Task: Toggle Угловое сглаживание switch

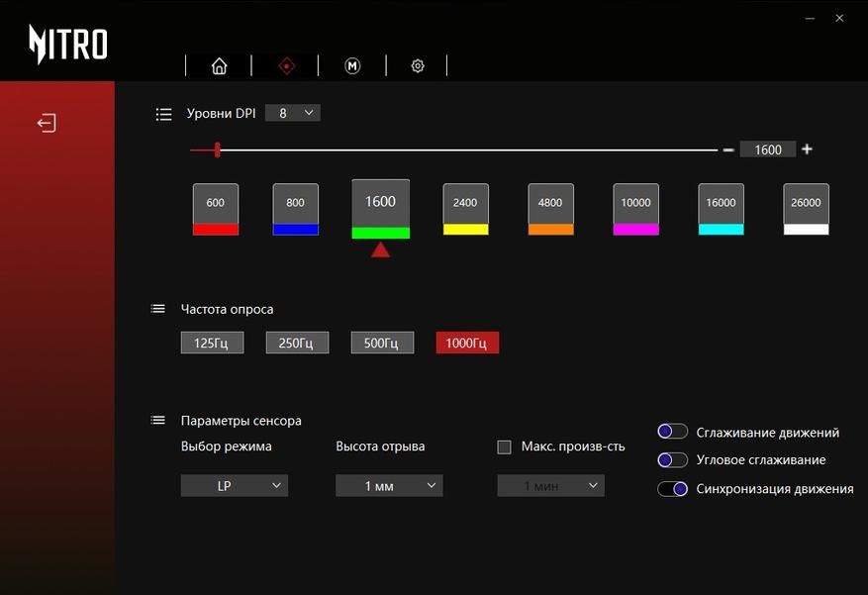Action: tap(673, 460)
